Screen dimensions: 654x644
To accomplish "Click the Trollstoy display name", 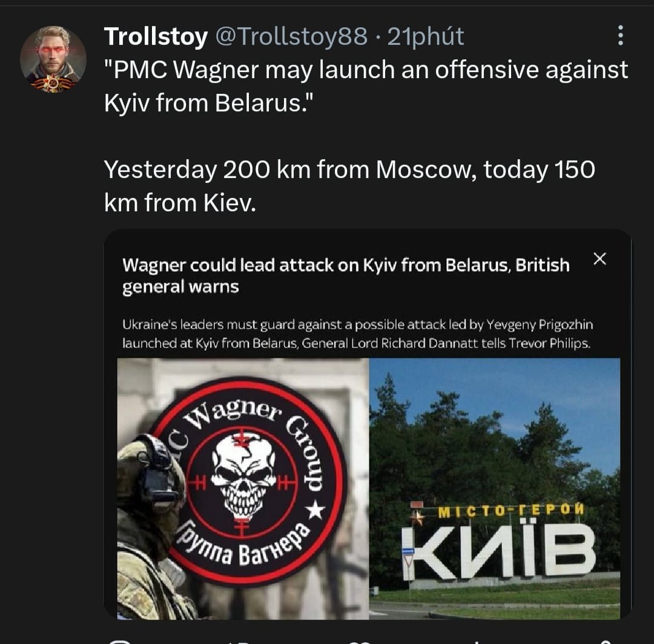I will point(156,38).
